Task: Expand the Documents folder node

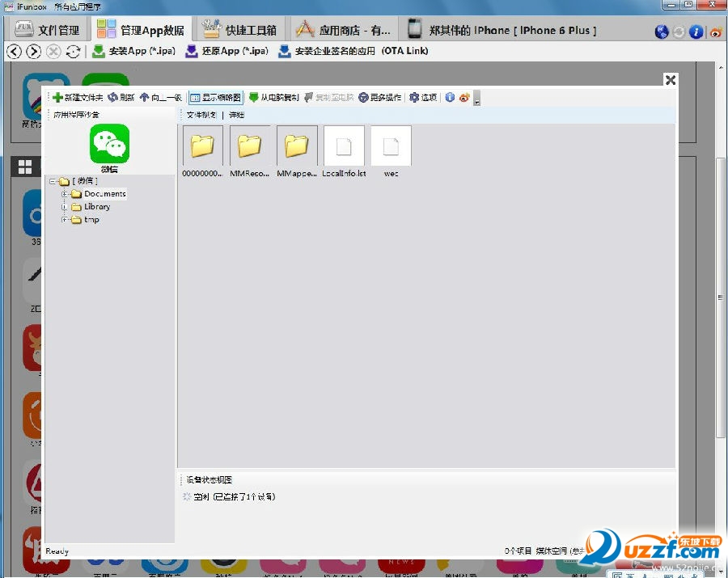Action: pos(65,194)
